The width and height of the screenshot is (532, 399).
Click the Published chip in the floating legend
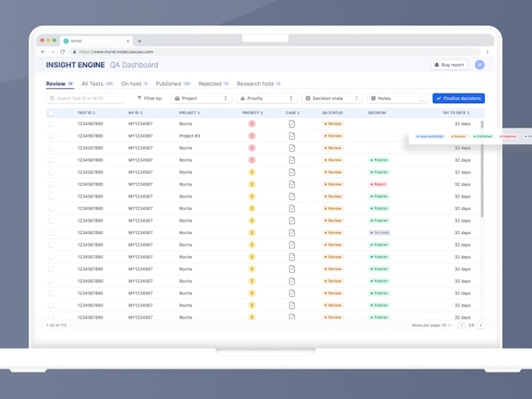pyautogui.click(x=483, y=136)
